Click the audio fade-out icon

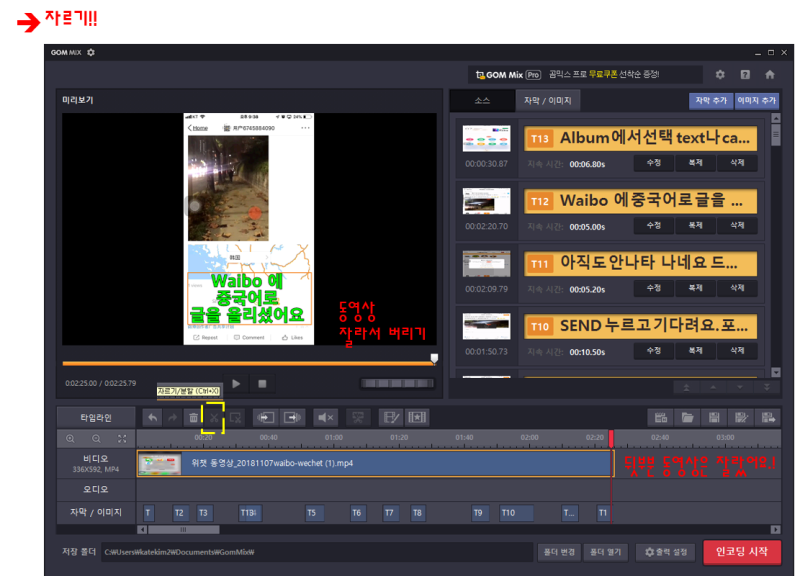click(293, 418)
